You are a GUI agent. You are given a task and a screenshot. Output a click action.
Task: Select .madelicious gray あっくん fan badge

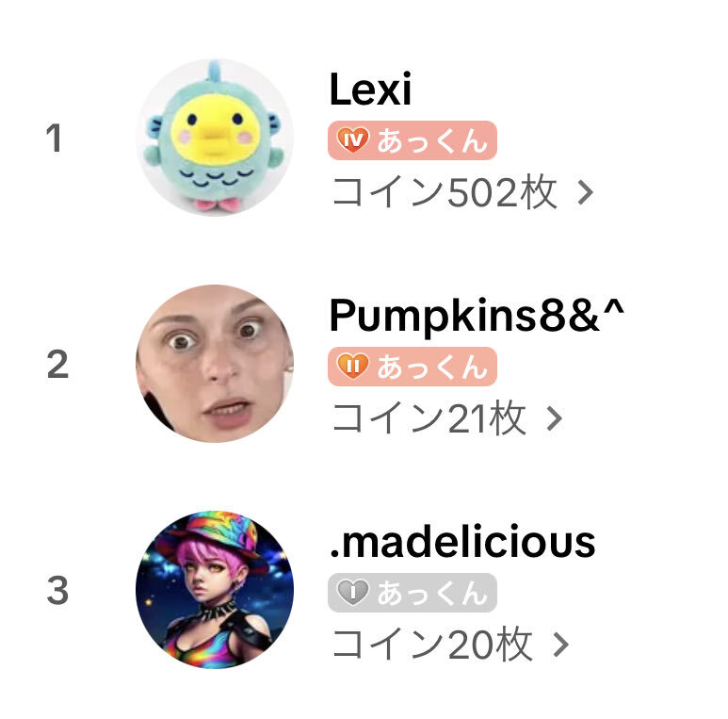pos(413,593)
